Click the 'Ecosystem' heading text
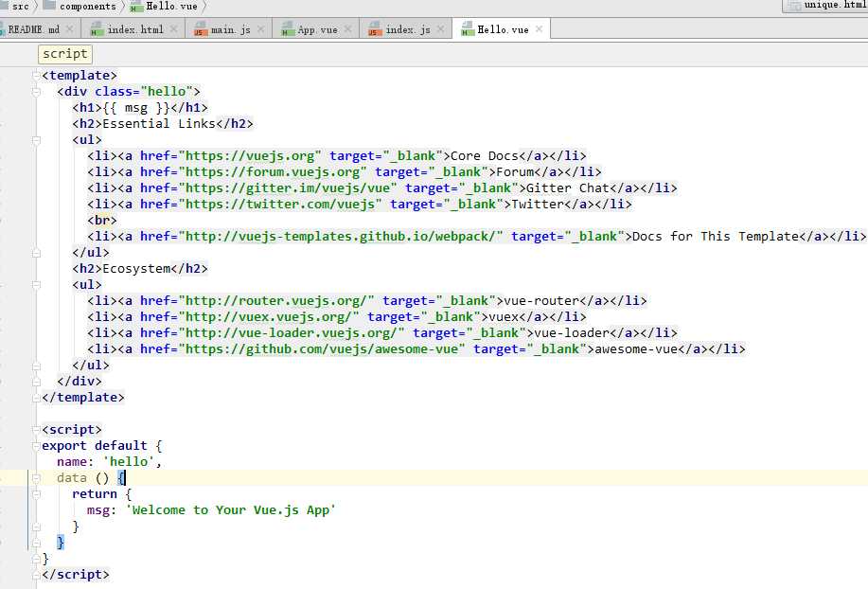Viewport: 868px width, 589px height. 136,269
